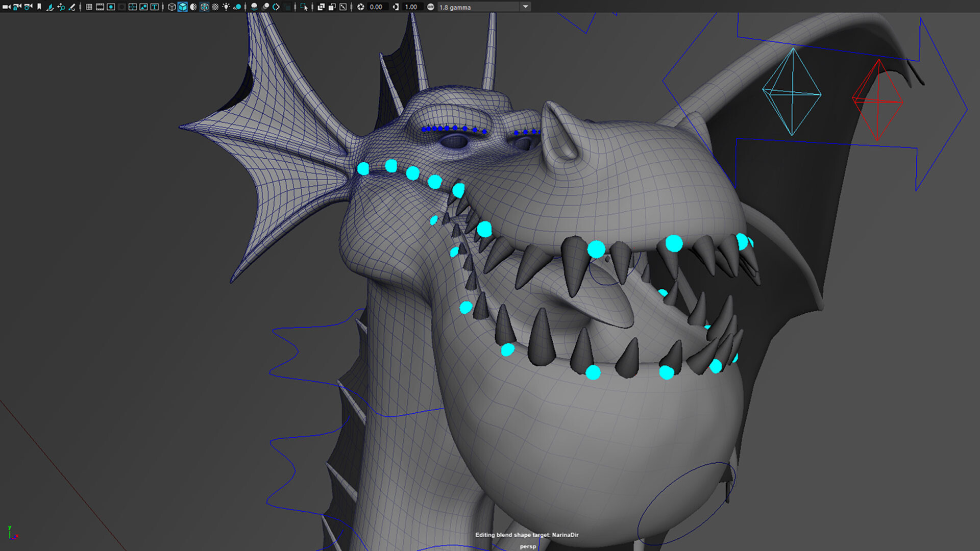Toggle Safe Title display icon

click(x=154, y=7)
